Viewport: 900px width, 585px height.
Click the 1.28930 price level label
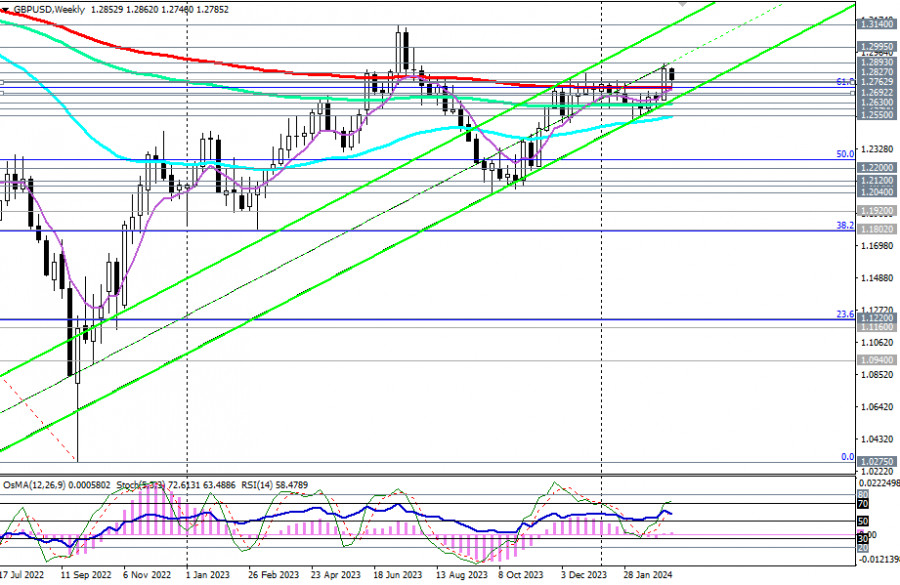click(x=876, y=61)
